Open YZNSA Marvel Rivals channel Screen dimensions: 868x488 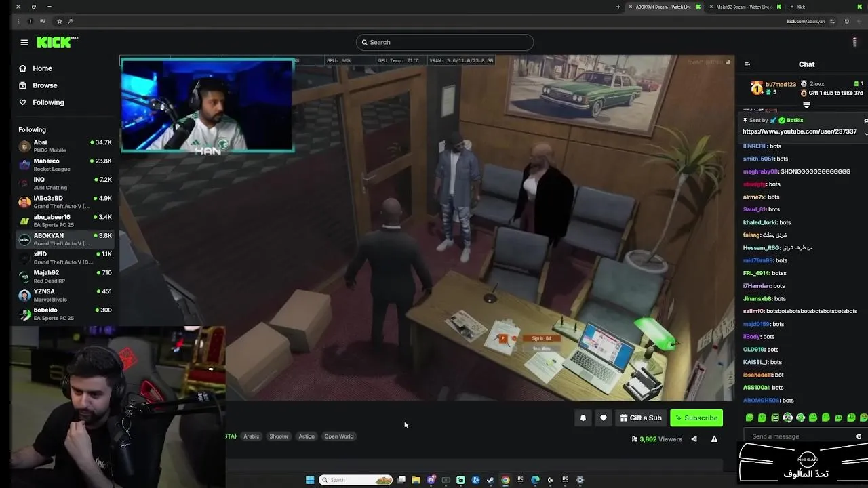[65, 295]
